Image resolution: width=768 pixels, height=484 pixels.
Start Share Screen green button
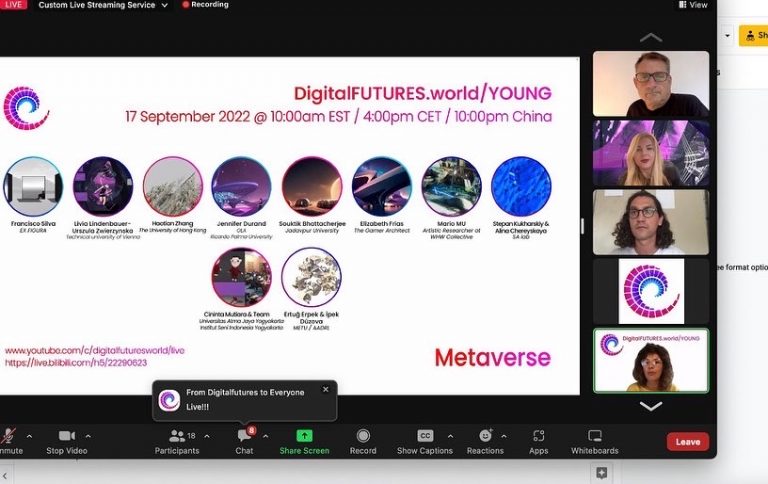[x=304, y=441]
